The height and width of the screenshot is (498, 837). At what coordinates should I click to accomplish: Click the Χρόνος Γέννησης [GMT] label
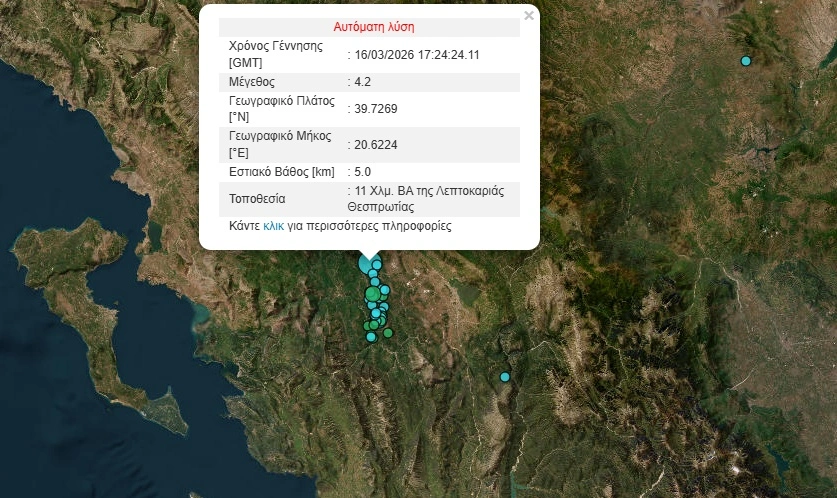[x=274, y=54]
